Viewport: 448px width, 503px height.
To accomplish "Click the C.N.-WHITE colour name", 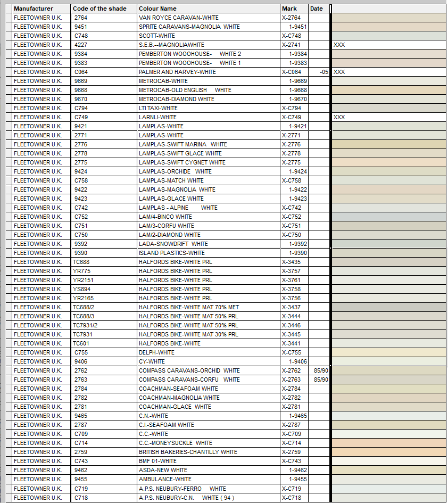I will [x=153, y=416].
